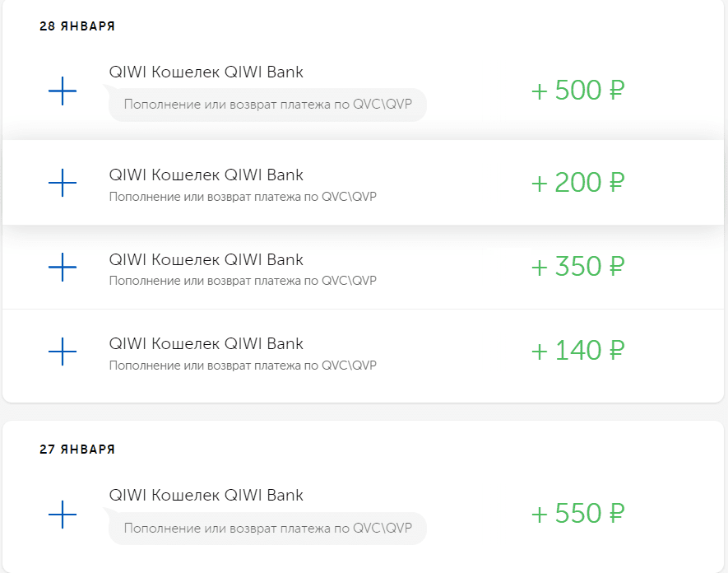Screen dimensions: 728x573
Task: Click the plus icon beside the +500 ₽ transaction
Action: (63, 91)
